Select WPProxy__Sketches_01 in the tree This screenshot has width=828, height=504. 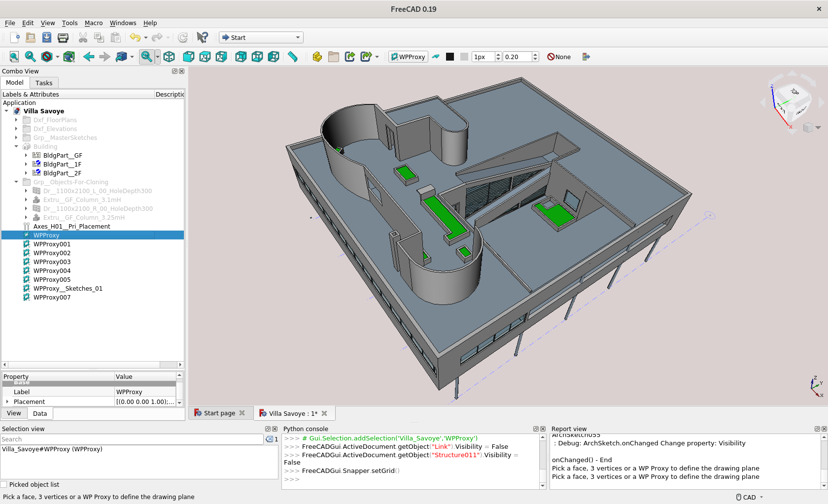68,289
